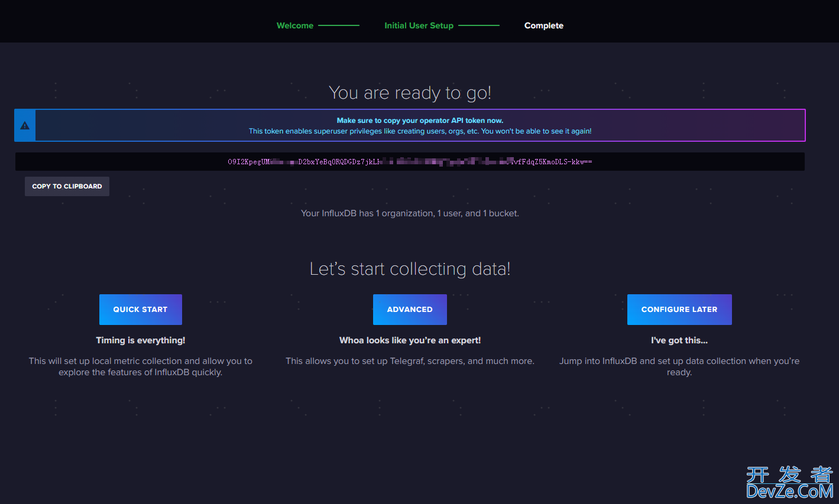Image resolution: width=839 pixels, height=504 pixels.
Task: Click the local metric collection description
Action: click(141, 366)
